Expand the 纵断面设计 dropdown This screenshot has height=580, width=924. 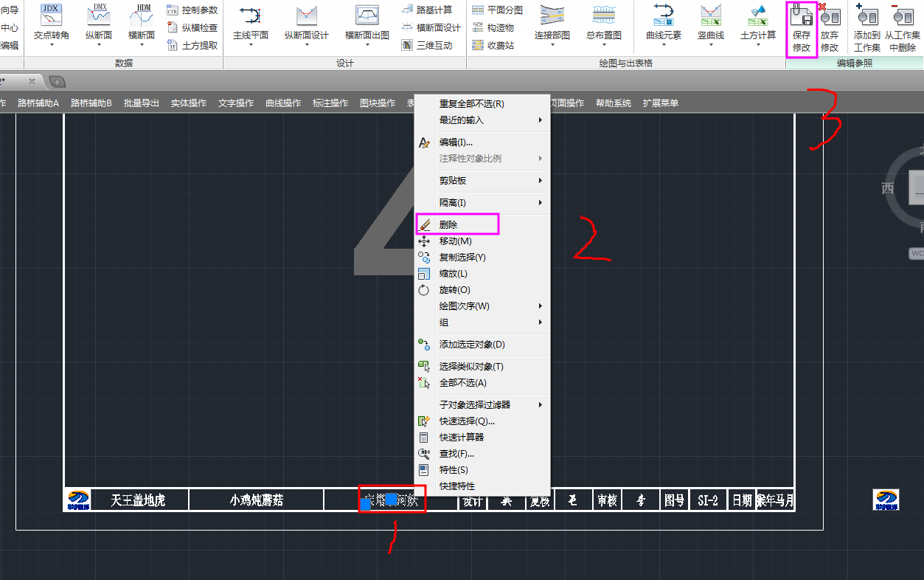pos(307,45)
